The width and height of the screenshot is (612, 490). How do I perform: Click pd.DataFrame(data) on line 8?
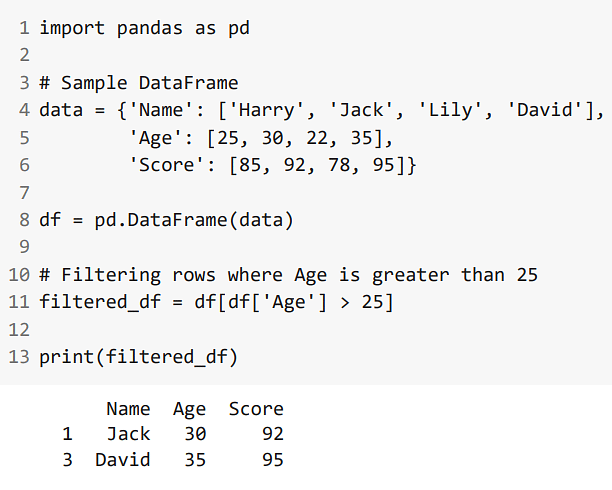coord(194,220)
